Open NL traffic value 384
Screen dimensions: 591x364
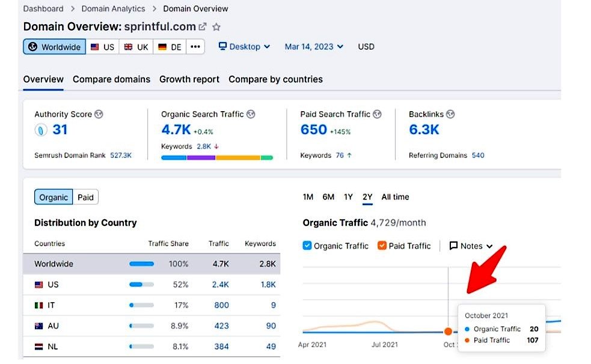222,347
